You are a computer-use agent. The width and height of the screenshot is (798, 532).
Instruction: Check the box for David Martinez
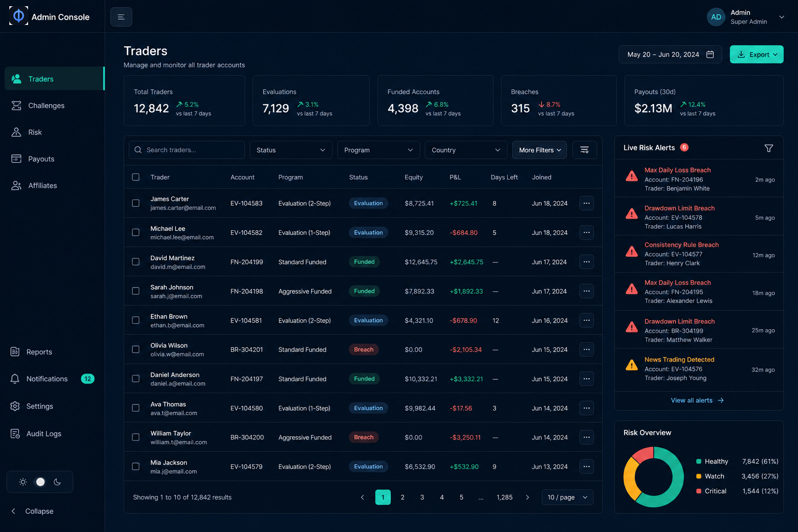pos(136,262)
